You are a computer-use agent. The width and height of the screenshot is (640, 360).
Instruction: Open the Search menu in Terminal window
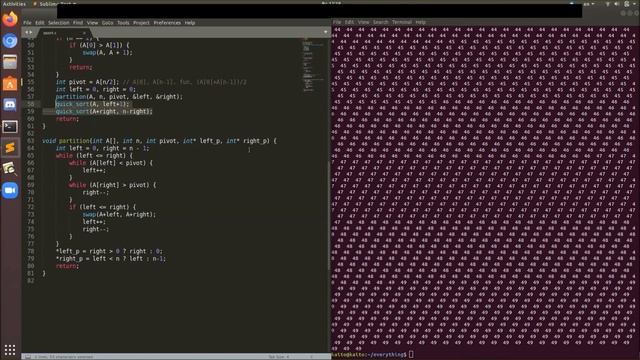click(380, 22)
